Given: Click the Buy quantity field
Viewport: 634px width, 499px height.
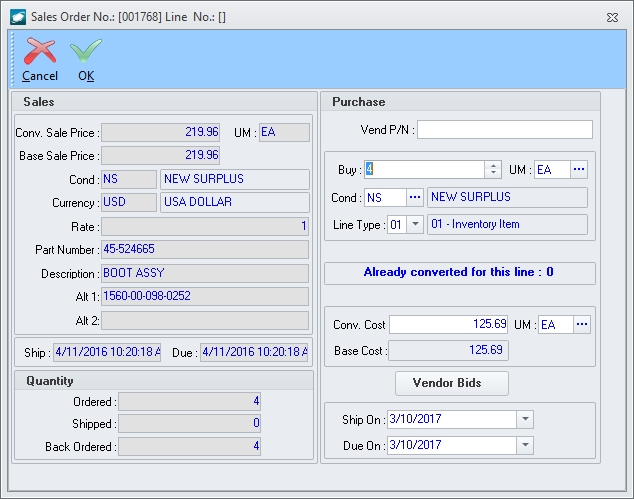Looking at the screenshot, I should click(x=424, y=169).
